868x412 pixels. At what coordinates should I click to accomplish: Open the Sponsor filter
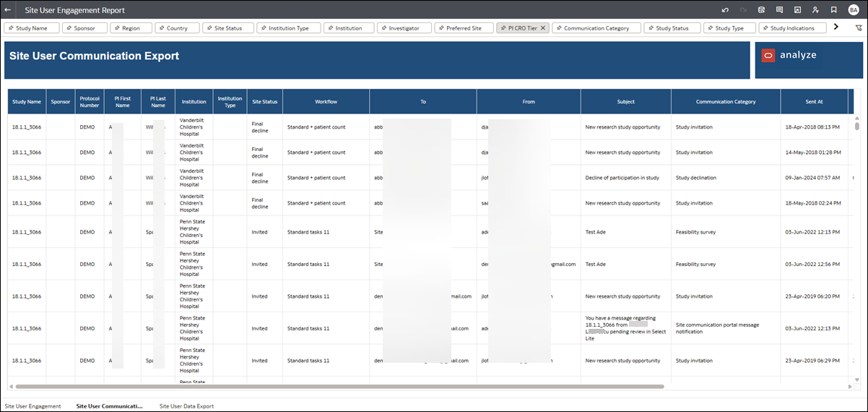(84, 28)
